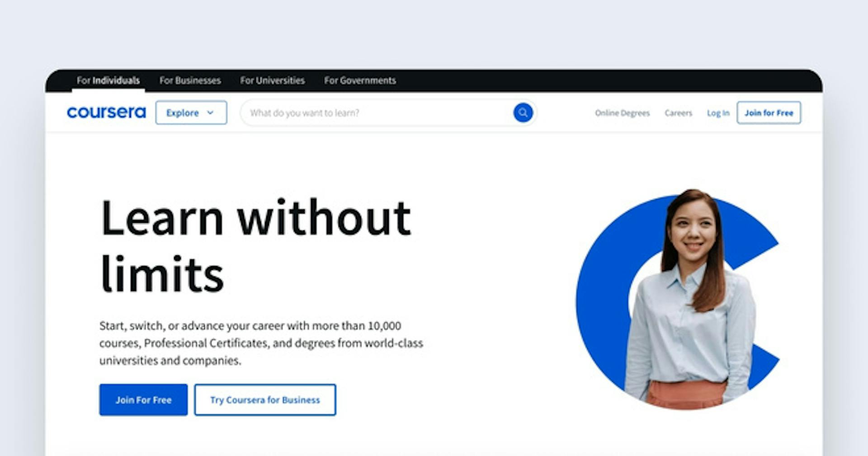Switch to For Businesses tab
This screenshot has width=868, height=456.
coord(190,80)
